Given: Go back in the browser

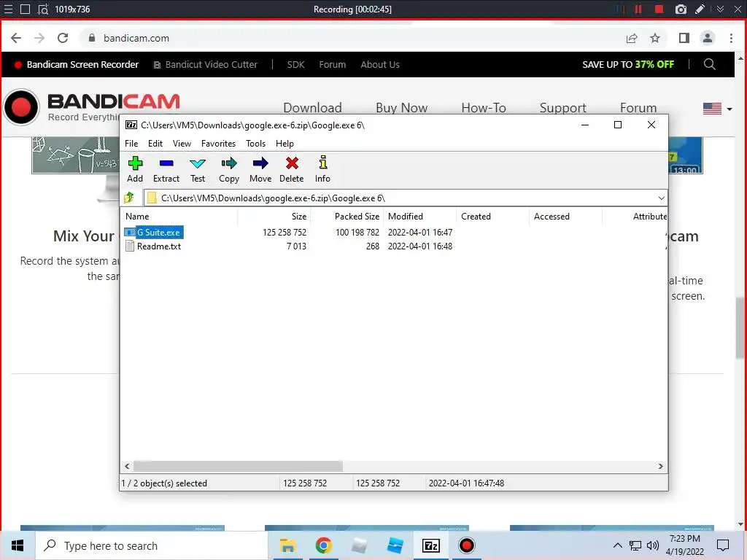Looking at the screenshot, I should tap(16, 38).
